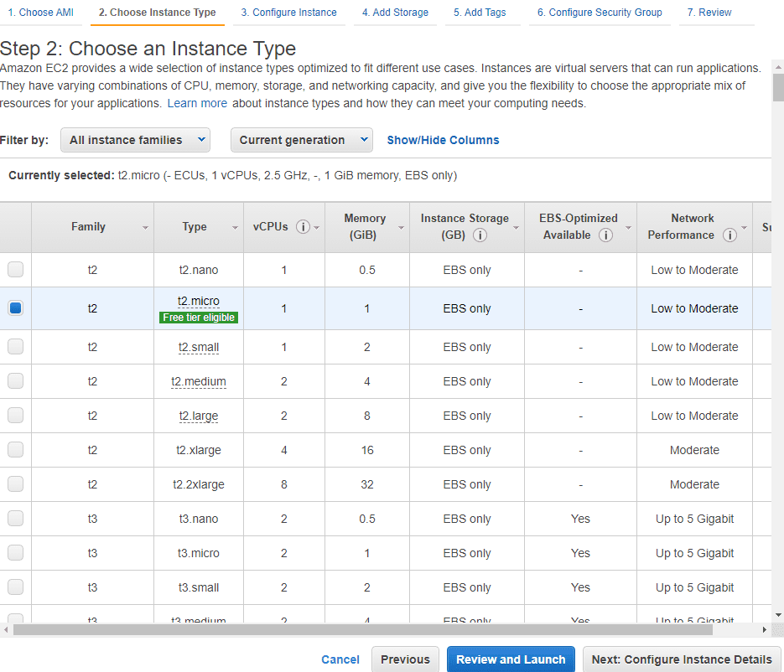The width and height of the screenshot is (784, 672).
Task: Open All instance families filter dropdown
Action: [x=135, y=140]
